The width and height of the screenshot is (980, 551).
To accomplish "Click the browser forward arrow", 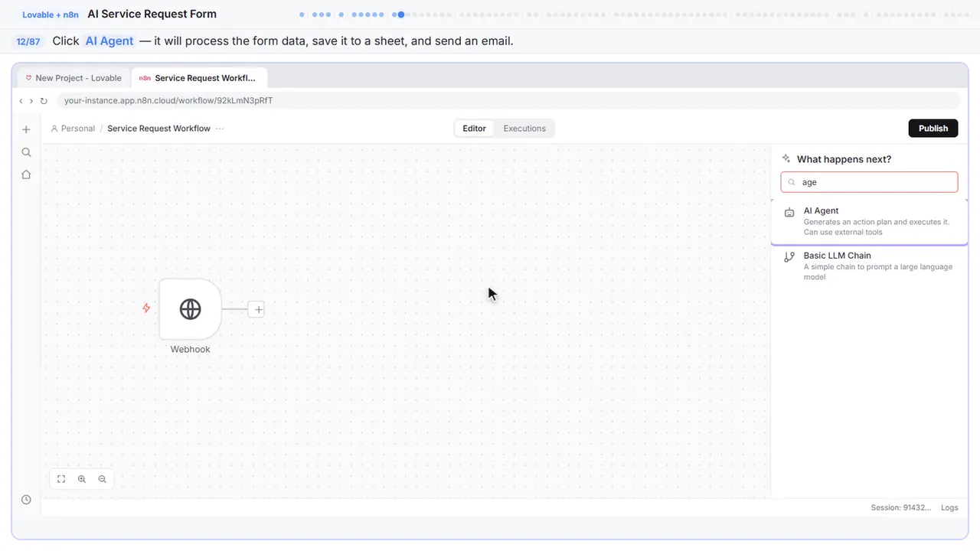I will click(x=31, y=101).
